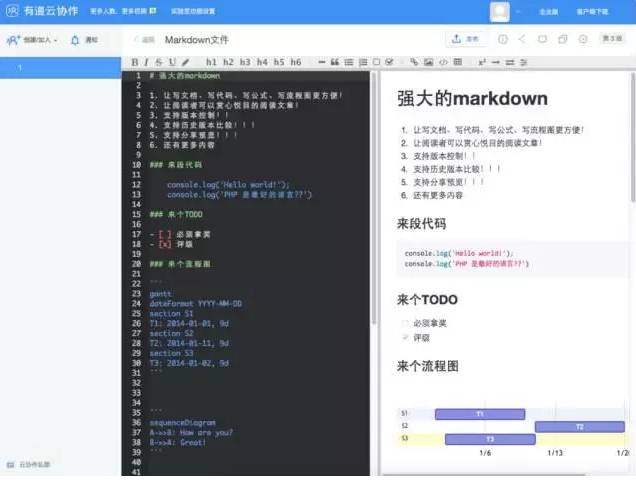The width and height of the screenshot is (636, 480).
Task: Click the T3 bar in the gantt chart
Action: 490,439
